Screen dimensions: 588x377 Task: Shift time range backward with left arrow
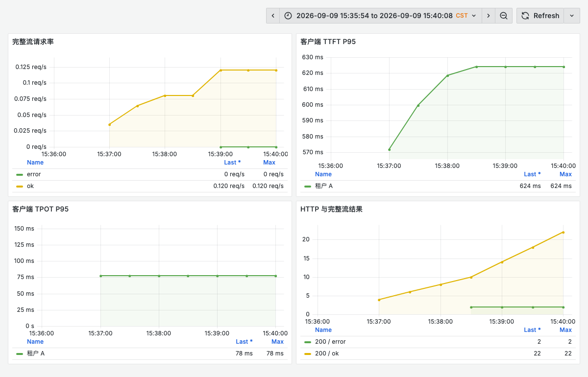pyautogui.click(x=273, y=16)
